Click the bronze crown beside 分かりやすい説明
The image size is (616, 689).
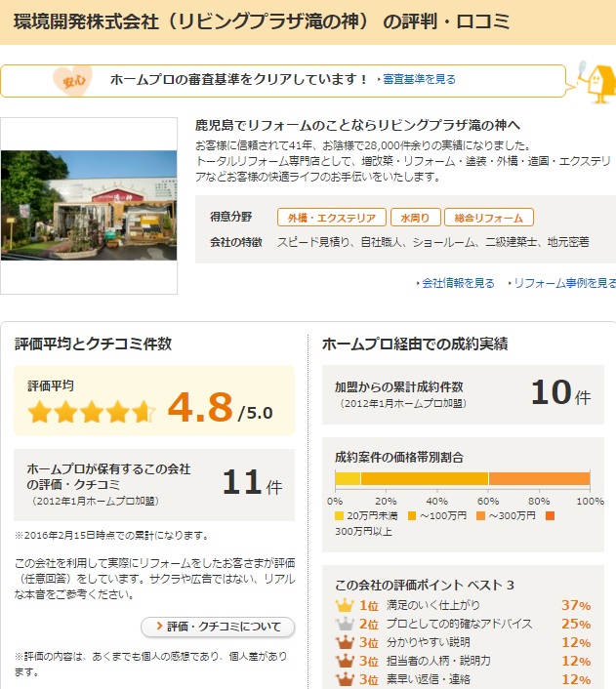point(345,642)
